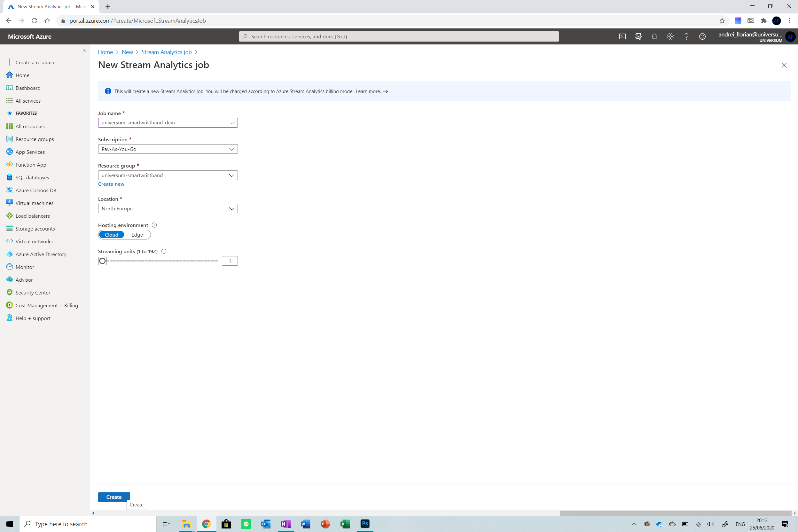Open notifications bell icon

(x=654, y=36)
